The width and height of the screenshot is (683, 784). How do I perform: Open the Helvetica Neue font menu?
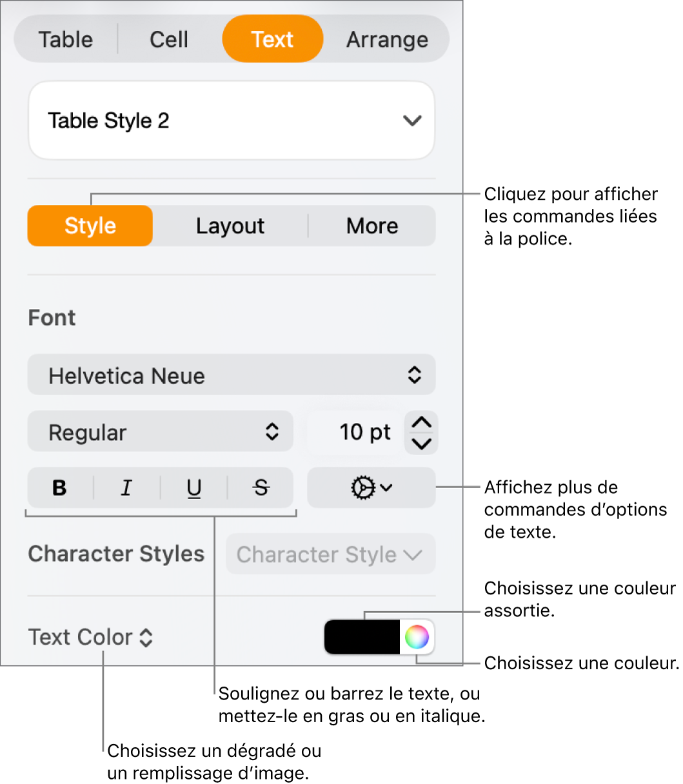pos(231,375)
